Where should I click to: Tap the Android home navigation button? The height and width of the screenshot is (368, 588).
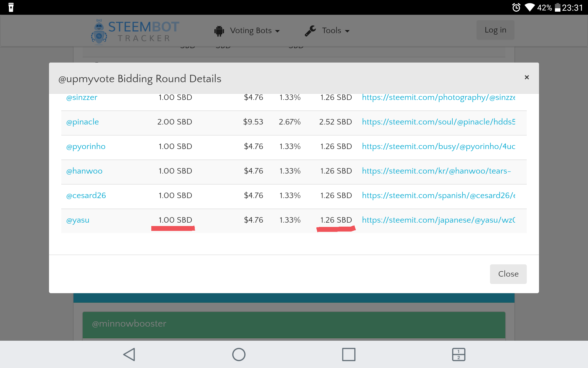point(239,355)
